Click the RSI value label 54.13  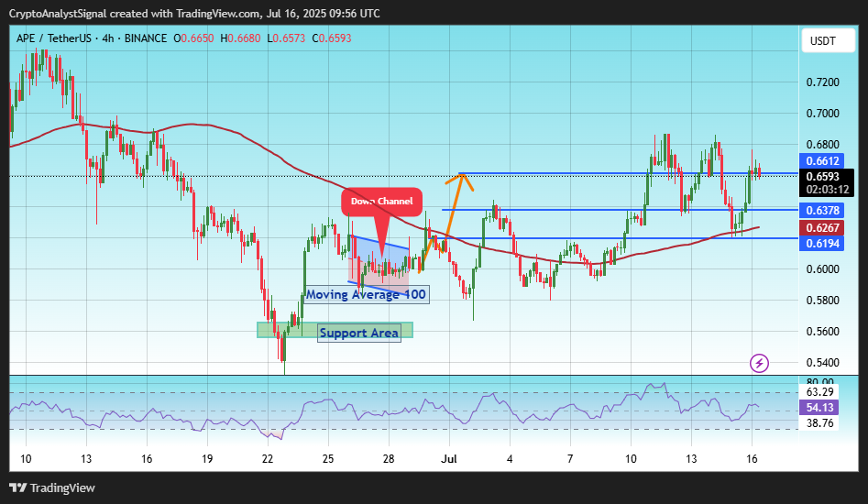point(819,408)
